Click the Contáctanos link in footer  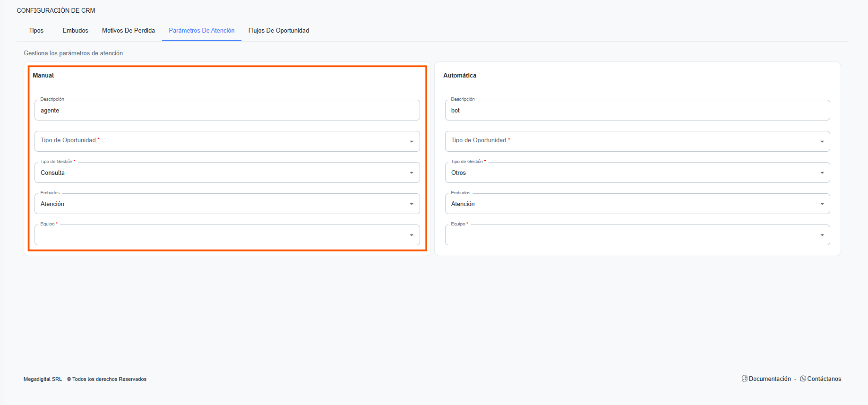(x=824, y=379)
